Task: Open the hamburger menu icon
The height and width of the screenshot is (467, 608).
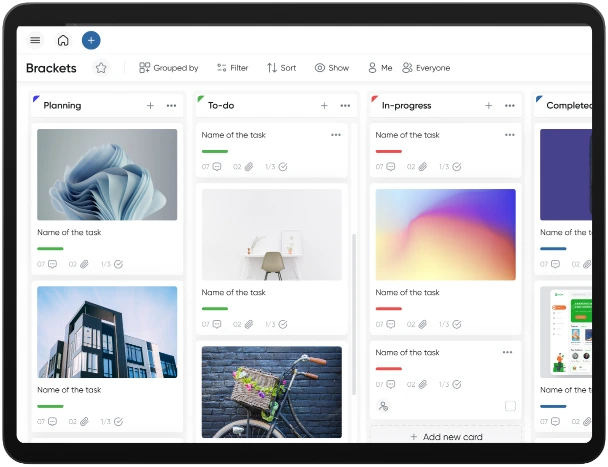Action: pyautogui.click(x=35, y=41)
